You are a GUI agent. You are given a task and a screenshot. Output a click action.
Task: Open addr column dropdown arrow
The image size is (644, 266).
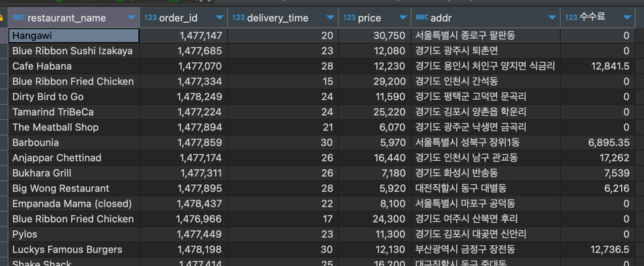[552, 17]
